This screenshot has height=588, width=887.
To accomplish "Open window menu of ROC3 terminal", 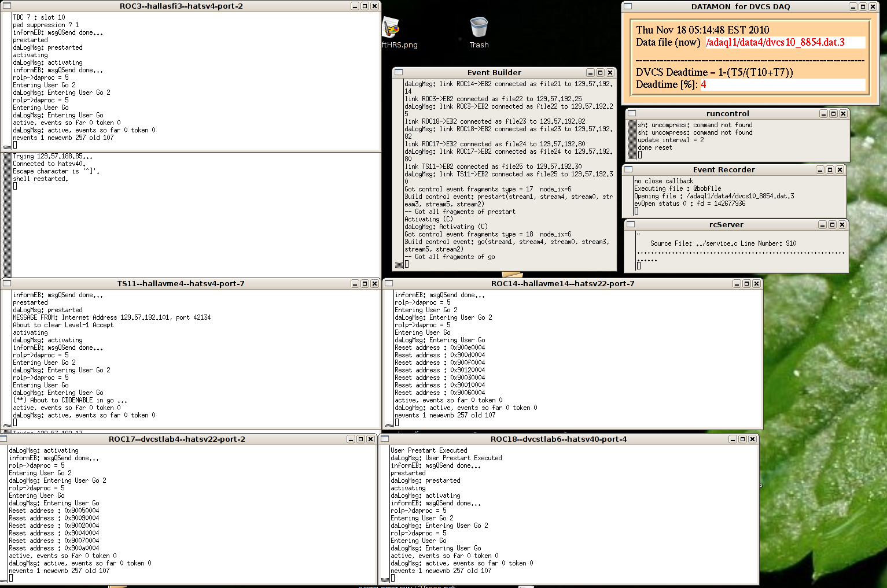I will point(8,6).
